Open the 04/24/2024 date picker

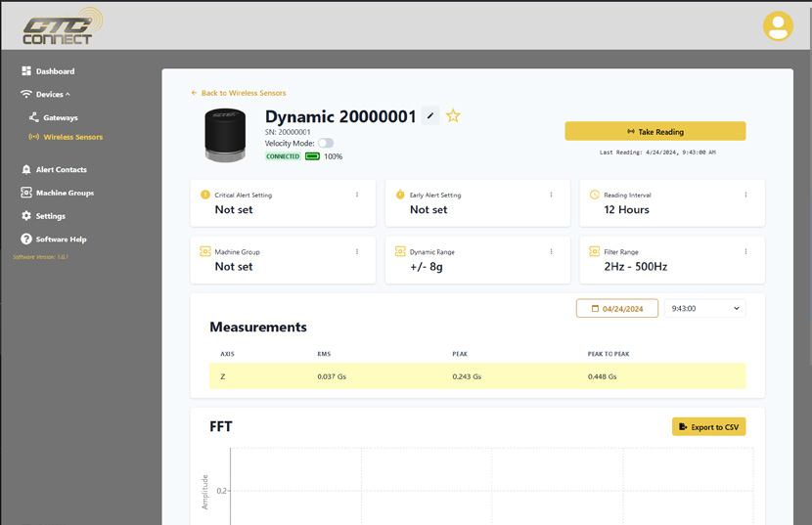[617, 308]
